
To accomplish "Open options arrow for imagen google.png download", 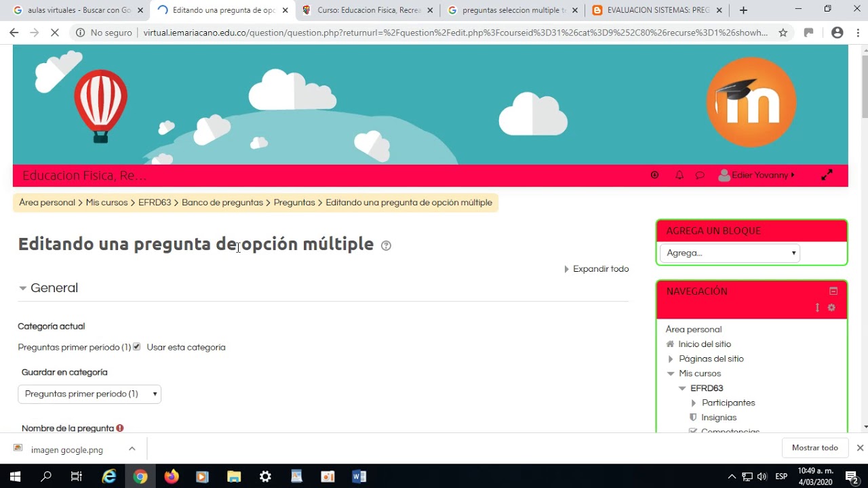I will [132, 449].
